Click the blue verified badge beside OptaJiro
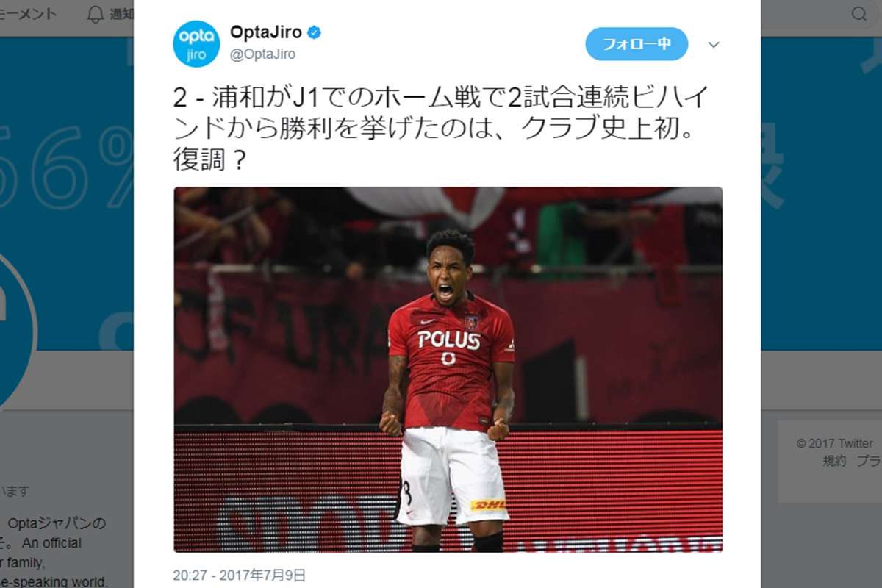The width and height of the screenshot is (882, 588). (314, 32)
